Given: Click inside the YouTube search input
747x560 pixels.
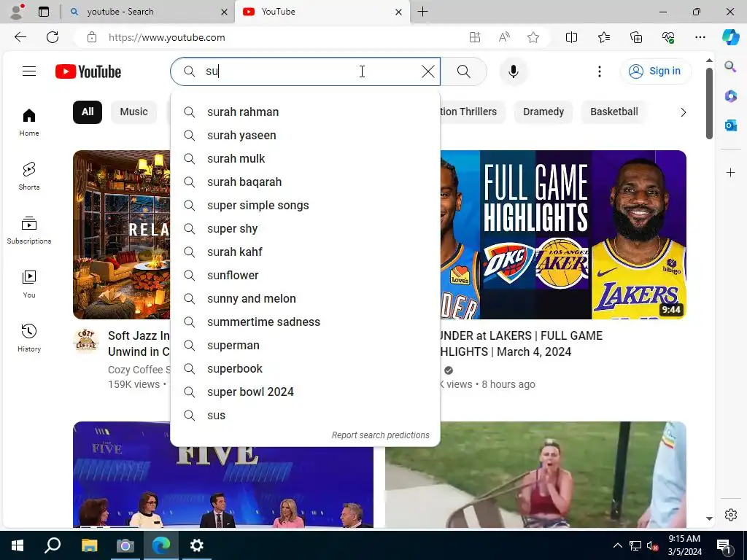Looking at the screenshot, I should tap(305, 71).
